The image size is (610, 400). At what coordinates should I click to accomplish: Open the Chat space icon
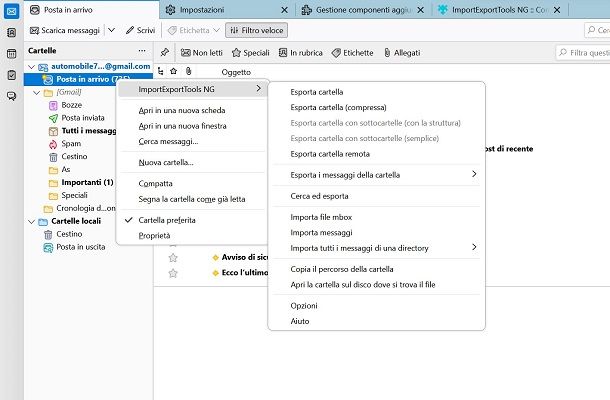[12, 96]
